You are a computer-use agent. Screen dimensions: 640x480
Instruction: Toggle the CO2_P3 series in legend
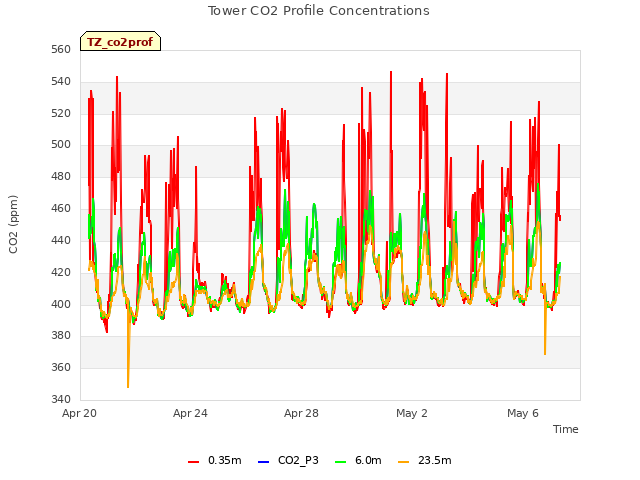(288, 461)
